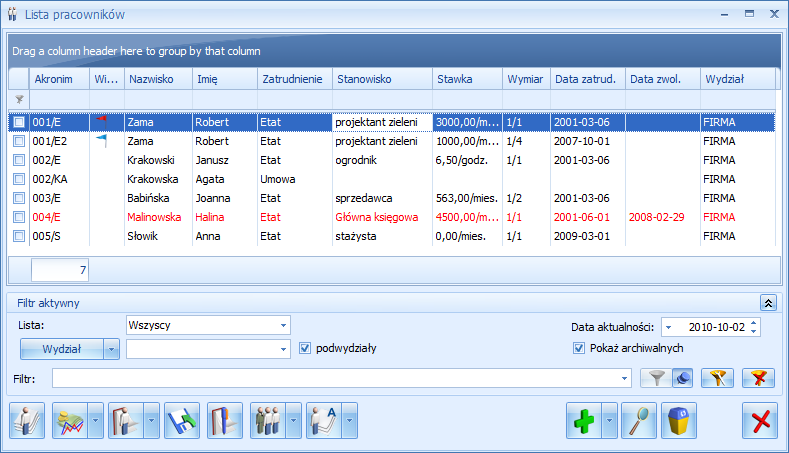Image resolution: width=789 pixels, height=453 pixels.
Task: Expand arrow beside the letter A icon
Action: point(350,420)
